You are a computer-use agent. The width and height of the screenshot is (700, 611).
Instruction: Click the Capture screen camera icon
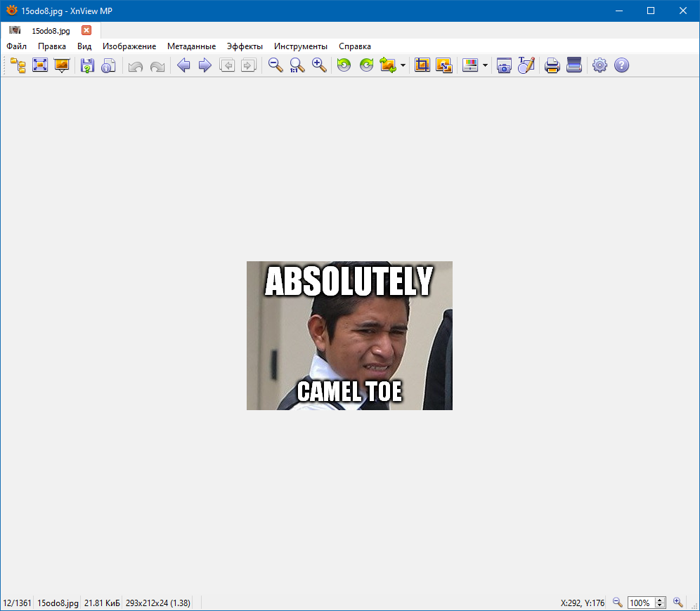[x=504, y=65]
